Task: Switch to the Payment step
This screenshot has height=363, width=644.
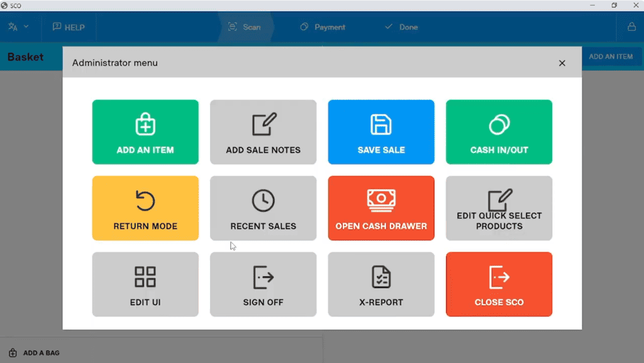Action: 322,27
